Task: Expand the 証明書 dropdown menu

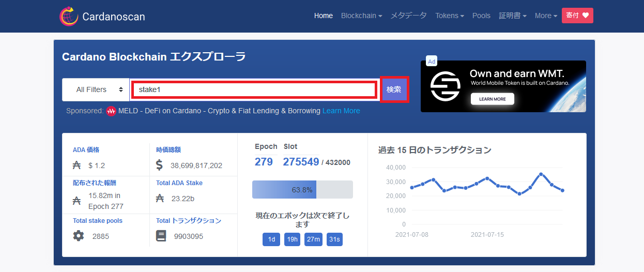Action: coord(512,16)
